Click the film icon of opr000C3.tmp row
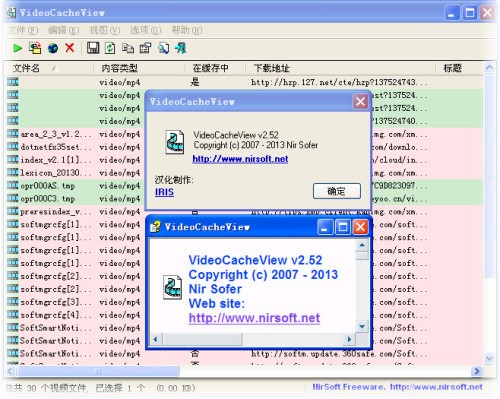 coord(13,198)
